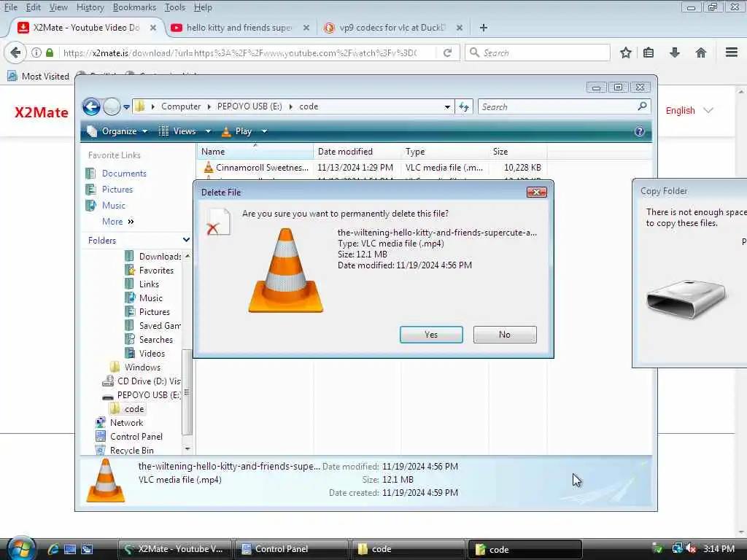The height and width of the screenshot is (560, 747).
Task: Switch to vp9 codecs DuckDuckGo tab
Action: (392, 28)
